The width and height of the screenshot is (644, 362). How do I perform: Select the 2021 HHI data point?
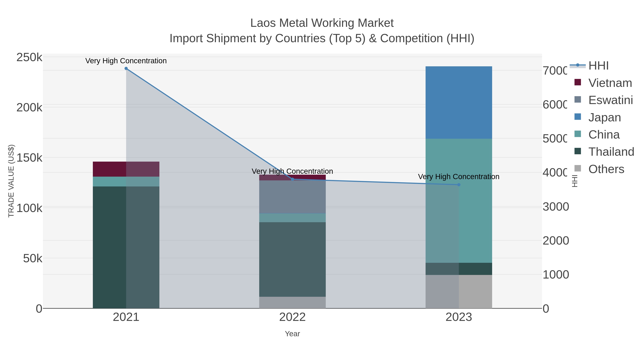[x=126, y=68]
